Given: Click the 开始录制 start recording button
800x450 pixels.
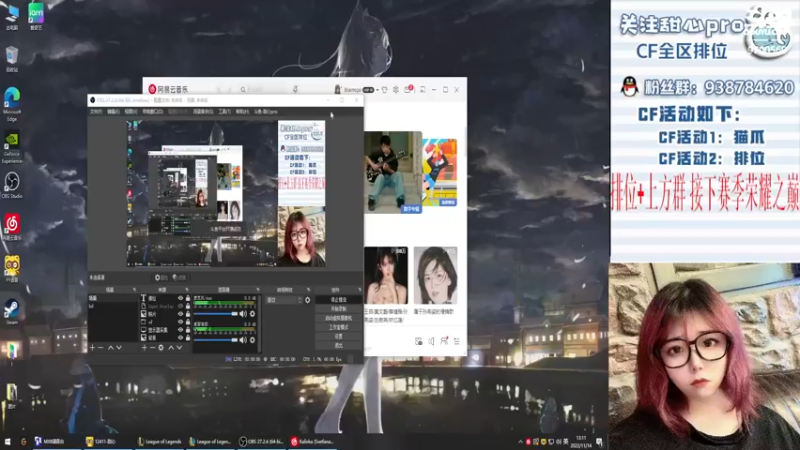Looking at the screenshot, I should (x=339, y=309).
